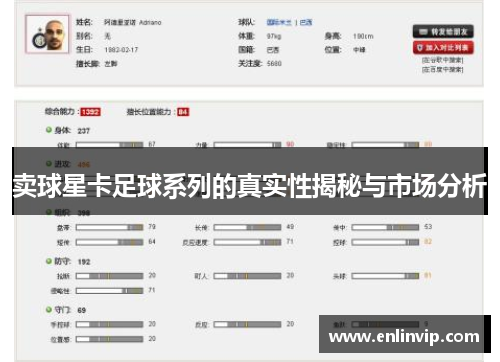Click the 侵略性 stat bar
Image resolution: width=500 pixels, height=362 pixels.
(109, 291)
